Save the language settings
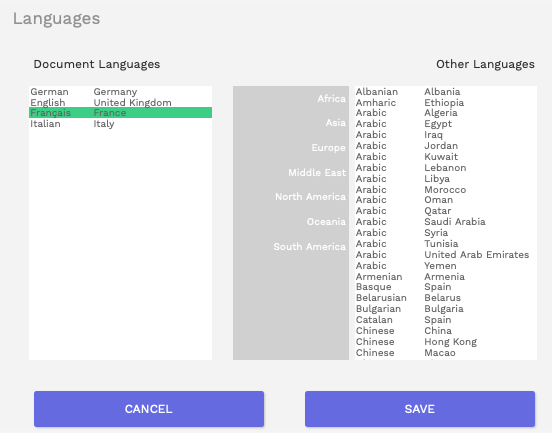Image resolution: width=552 pixels, height=433 pixels. tap(420, 409)
